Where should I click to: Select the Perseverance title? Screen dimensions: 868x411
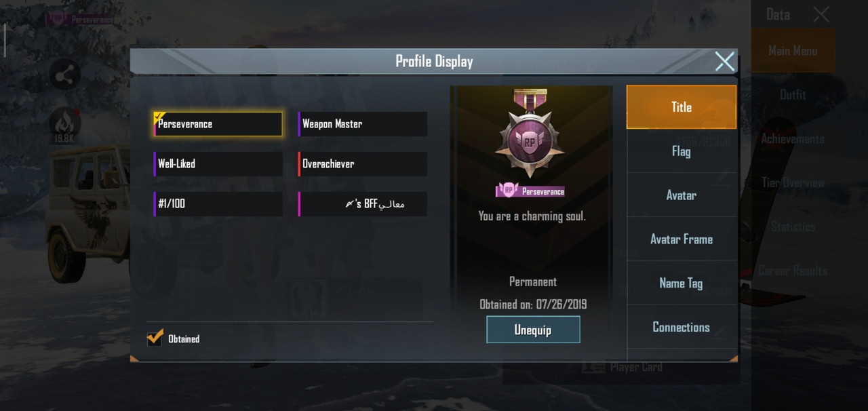pyautogui.click(x=218, y=124)
